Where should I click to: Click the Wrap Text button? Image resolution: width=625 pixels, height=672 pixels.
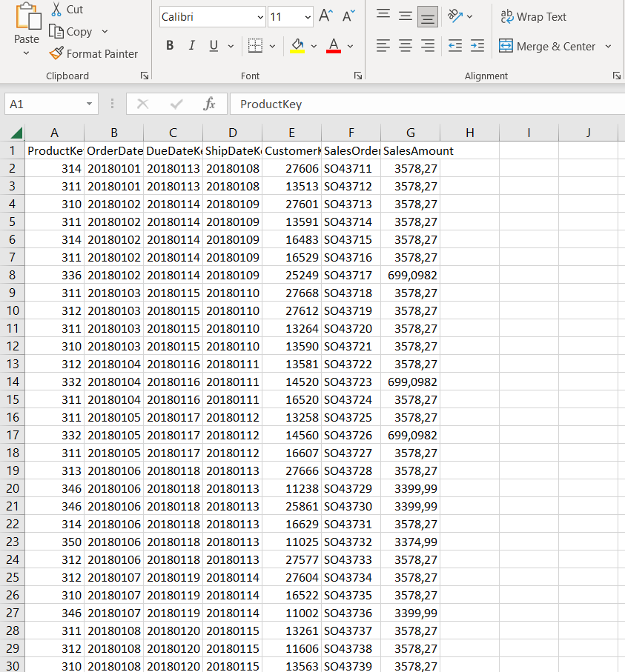point(534,16)
